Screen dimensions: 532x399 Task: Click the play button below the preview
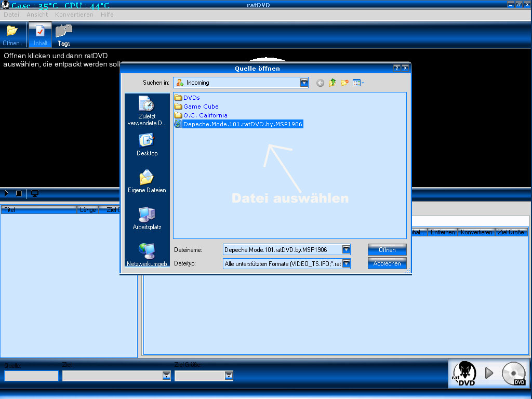tap(6, 193)
